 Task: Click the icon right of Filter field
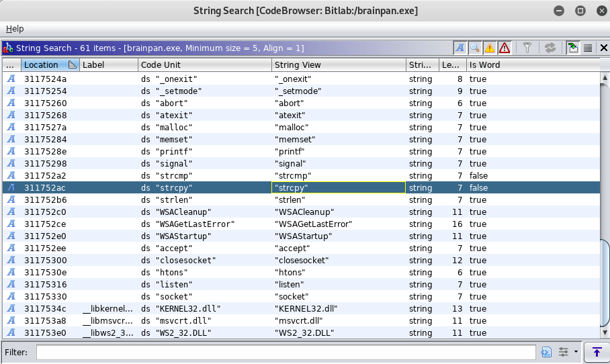point(546,352)
